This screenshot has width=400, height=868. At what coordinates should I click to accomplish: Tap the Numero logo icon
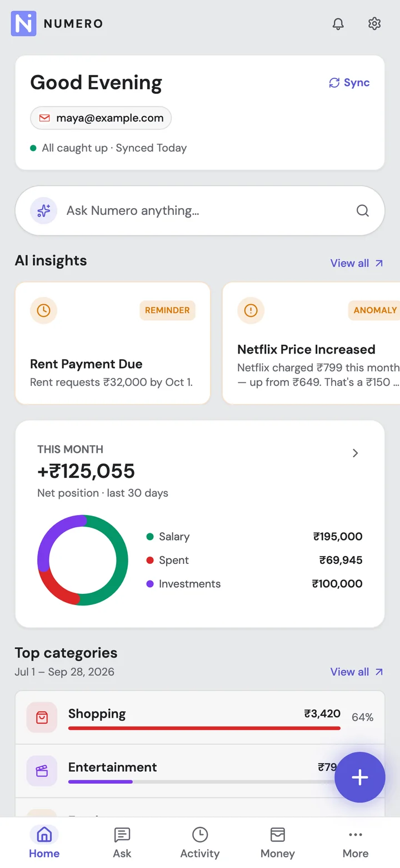(x=23, y=24)
